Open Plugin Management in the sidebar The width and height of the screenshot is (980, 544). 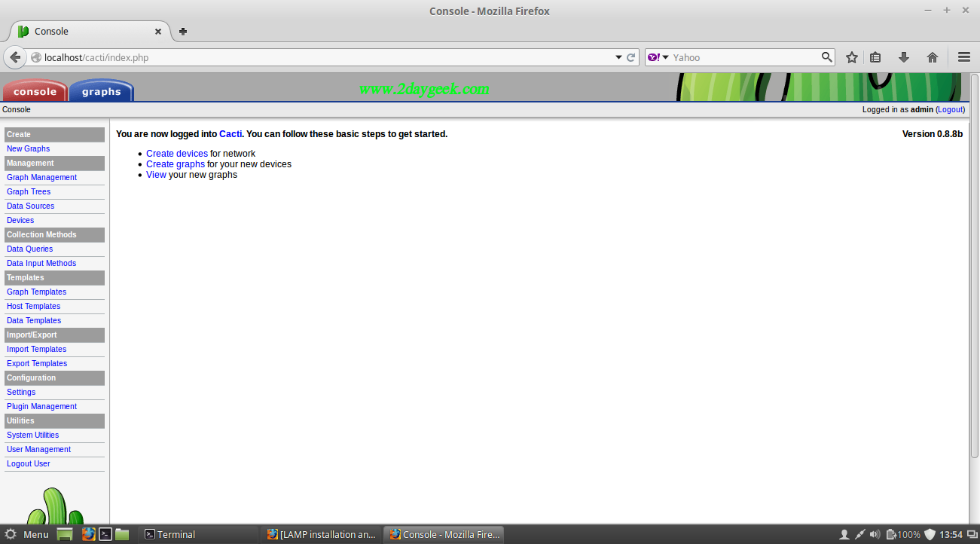(x=41, y=407)
